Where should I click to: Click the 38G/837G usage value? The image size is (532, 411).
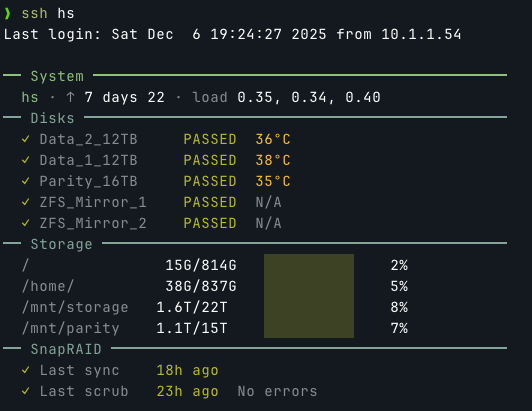click(x=201, y=286)
